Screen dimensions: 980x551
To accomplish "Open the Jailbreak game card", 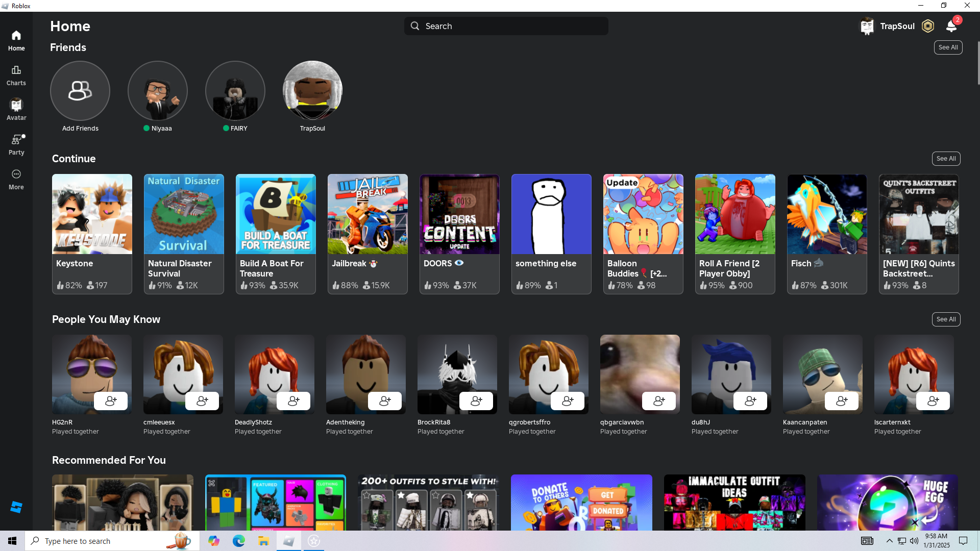I will tap(367, 234).
